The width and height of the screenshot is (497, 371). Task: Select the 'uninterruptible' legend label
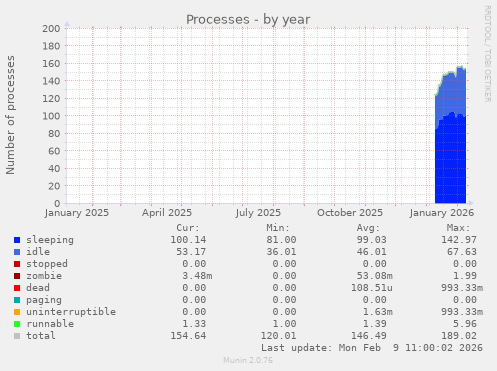pos(71,312)
